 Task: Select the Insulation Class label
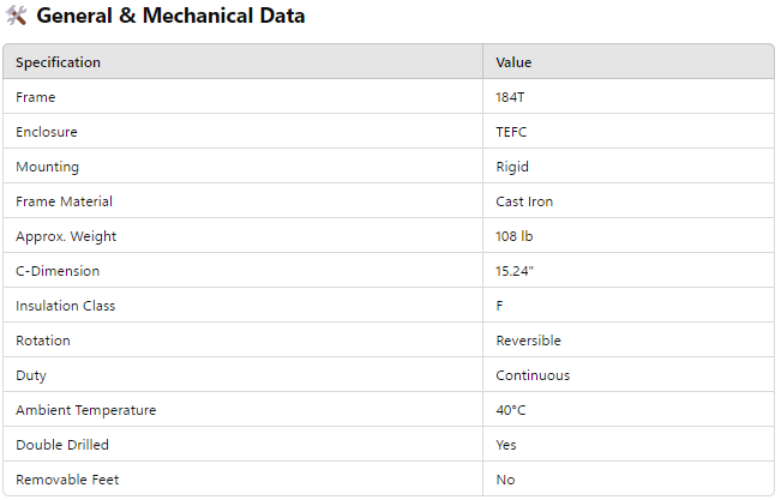65,306
